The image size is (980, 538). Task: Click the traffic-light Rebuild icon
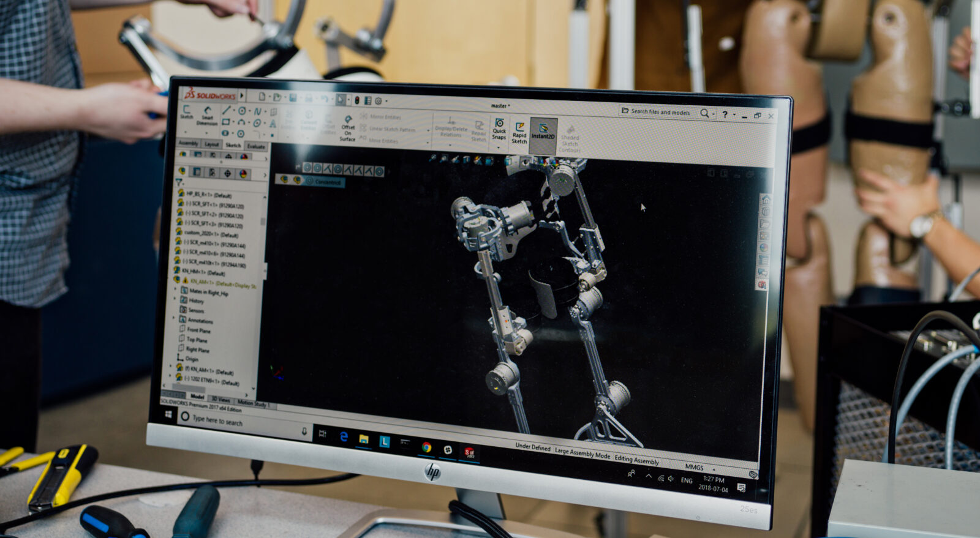click(x=358, y=100)
